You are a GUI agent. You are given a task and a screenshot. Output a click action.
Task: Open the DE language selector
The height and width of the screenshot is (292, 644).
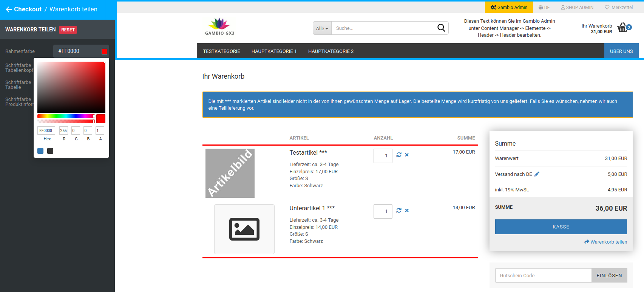(x=544, y=7)
